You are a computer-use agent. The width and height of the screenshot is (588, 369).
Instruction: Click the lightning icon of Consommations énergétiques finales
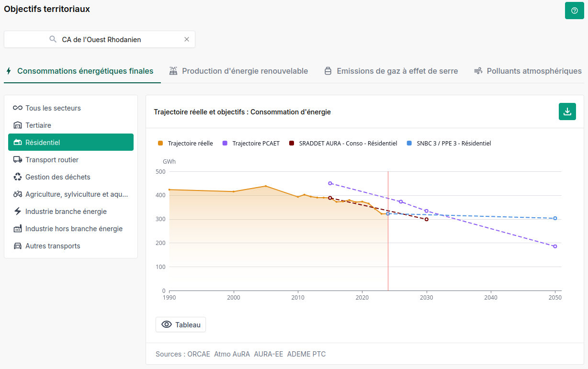point(9,71)
